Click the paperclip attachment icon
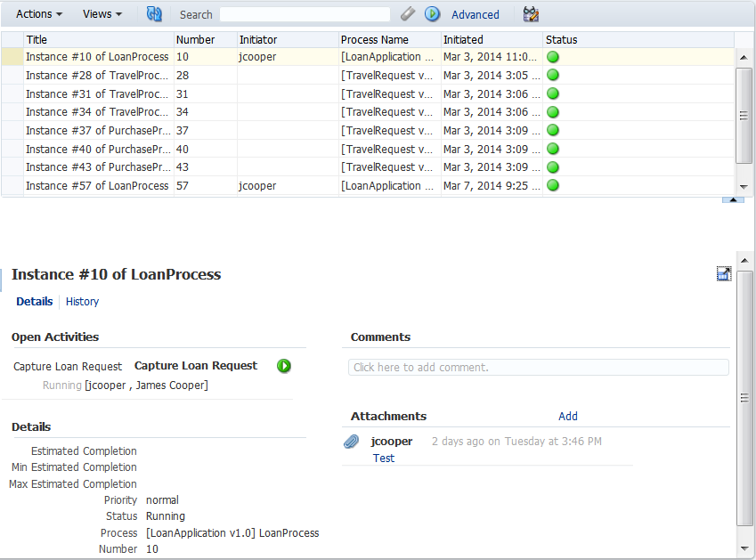This screenshot has height=560, width=756. [x=352, y=442]
